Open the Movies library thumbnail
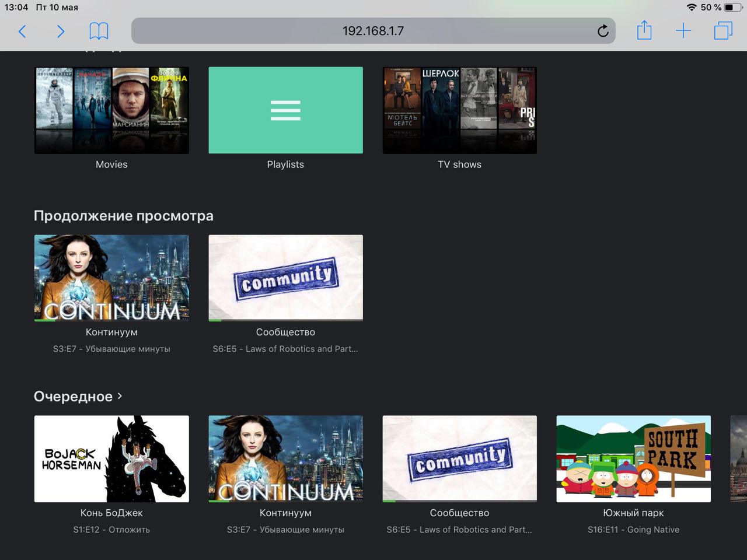The height and width of the screenshot is (560, 747). click(111, 110)
